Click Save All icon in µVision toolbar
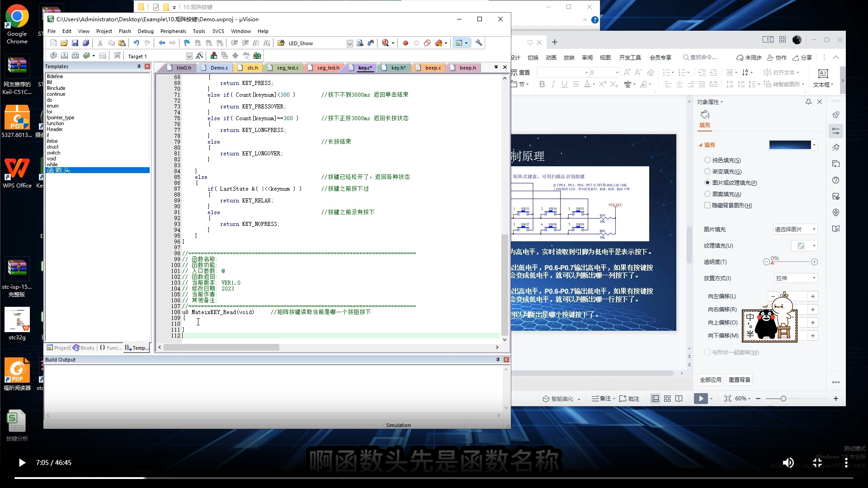Image resolution: width=868 pixels, height=488 pixels. pyautogui.click(x=86, y=43)
